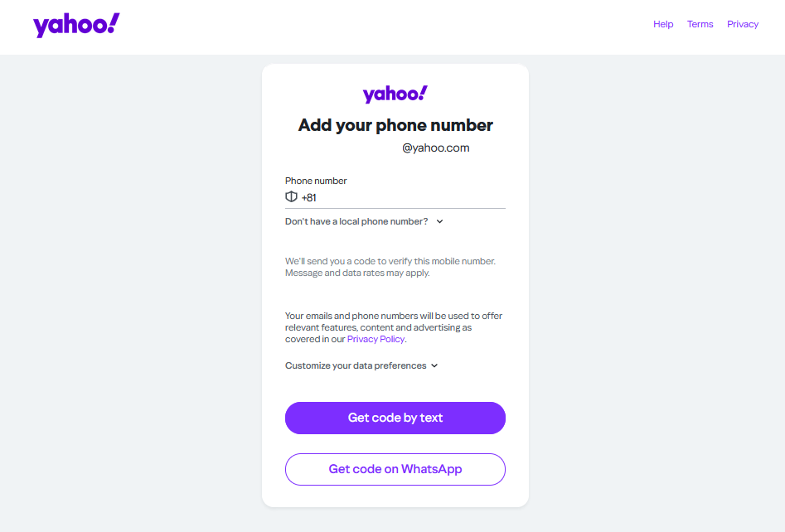This screenshot has height=532, width=785.
Task: Expand "Don't have a local phone number?"
Action: (x=358, y=221)
